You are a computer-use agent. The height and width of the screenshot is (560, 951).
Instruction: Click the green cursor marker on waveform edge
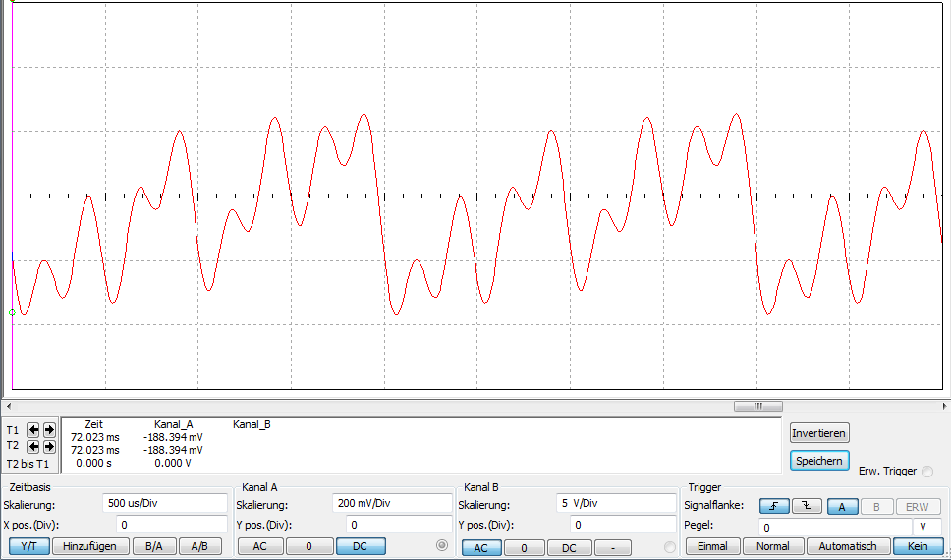click(x=12, y=312)
